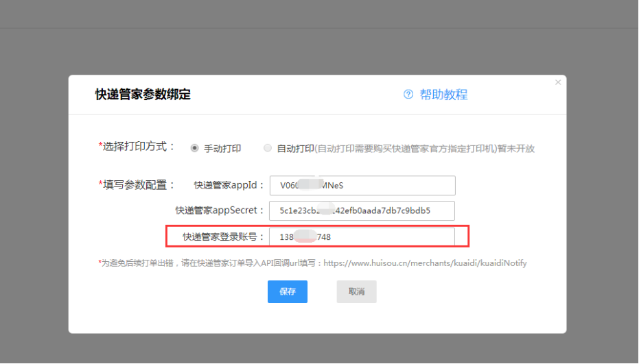Open the 帮助教程 help tutorial link
The height and width of the screenshot is (364, 639).
(443, 95)
